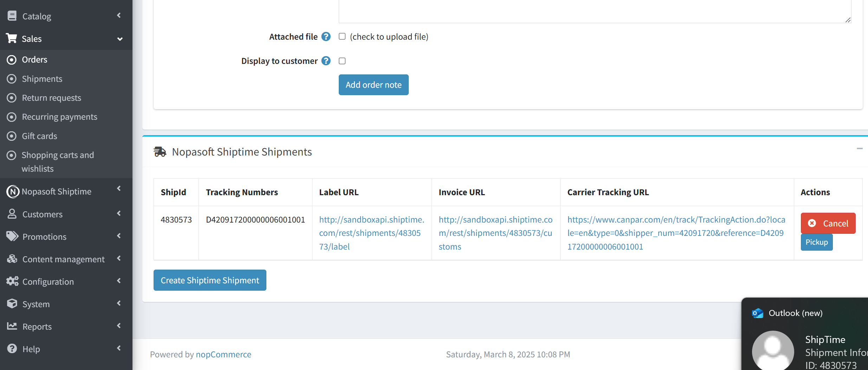
Task: Click the Reports chart icon
Action: [x=12, y=326]
